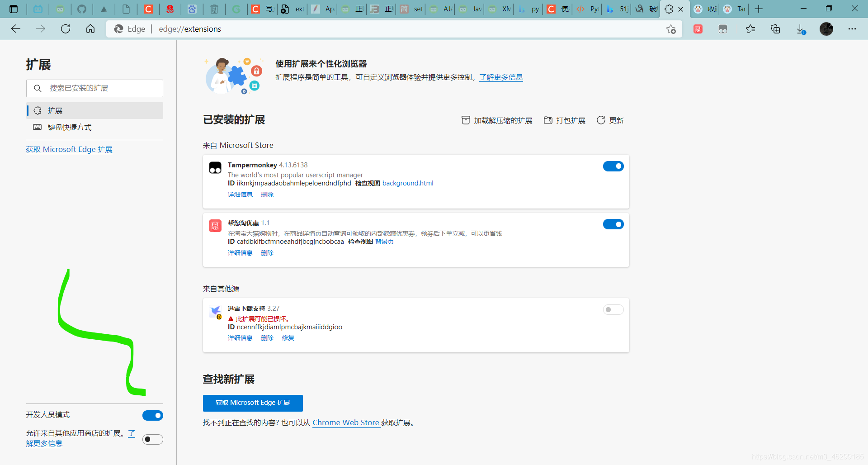Open the Favorites list
This screenshot has height=465, width=868.
tap(750, 29)
